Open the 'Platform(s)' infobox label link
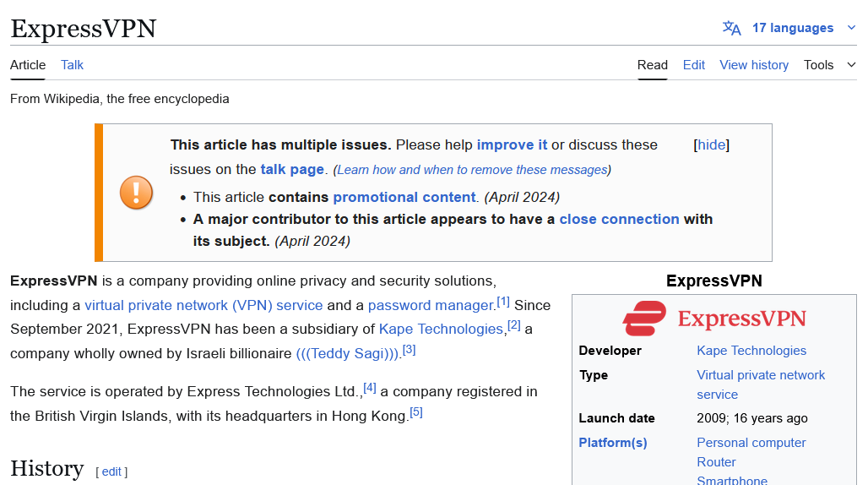 613,443
